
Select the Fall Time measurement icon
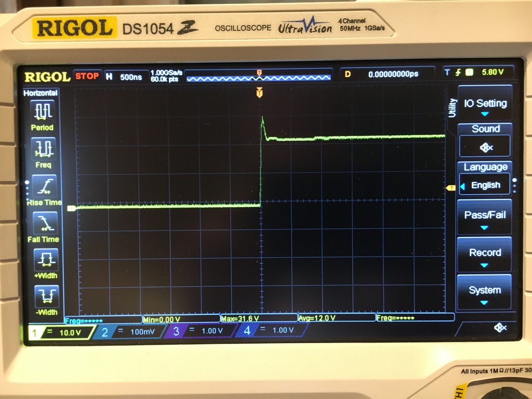pyautogui.click(x=45, y=223)
